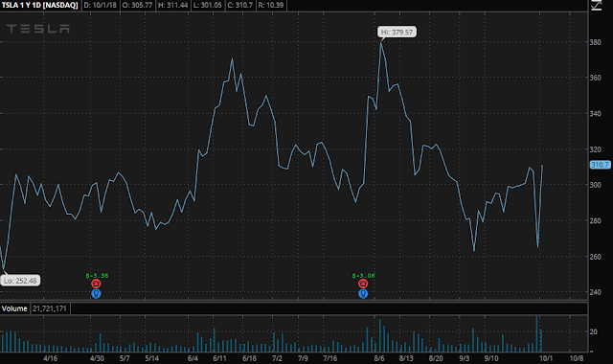The image size is (613, 364).
Task: Click the $-3.35 earnings estimate text
Action: pos(97,276)
